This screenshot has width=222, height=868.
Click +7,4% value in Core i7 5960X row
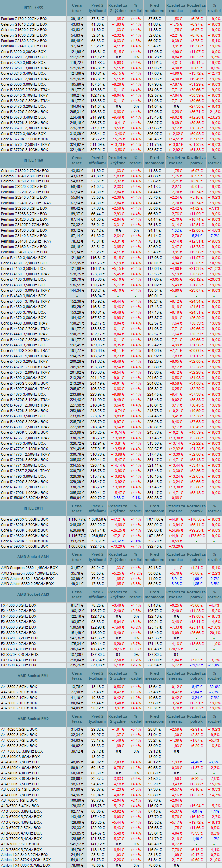pyautogui.click(x=136, y=546)
